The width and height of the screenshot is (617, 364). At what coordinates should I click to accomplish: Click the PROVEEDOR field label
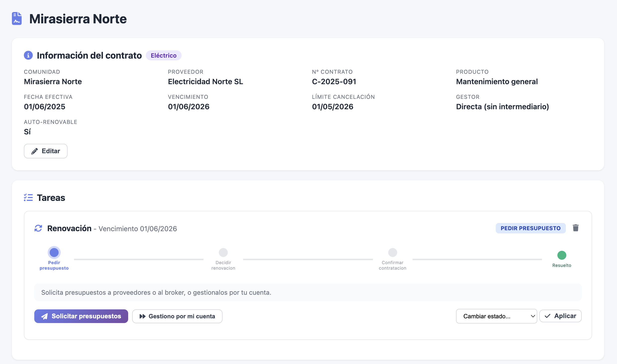[186, 72]
